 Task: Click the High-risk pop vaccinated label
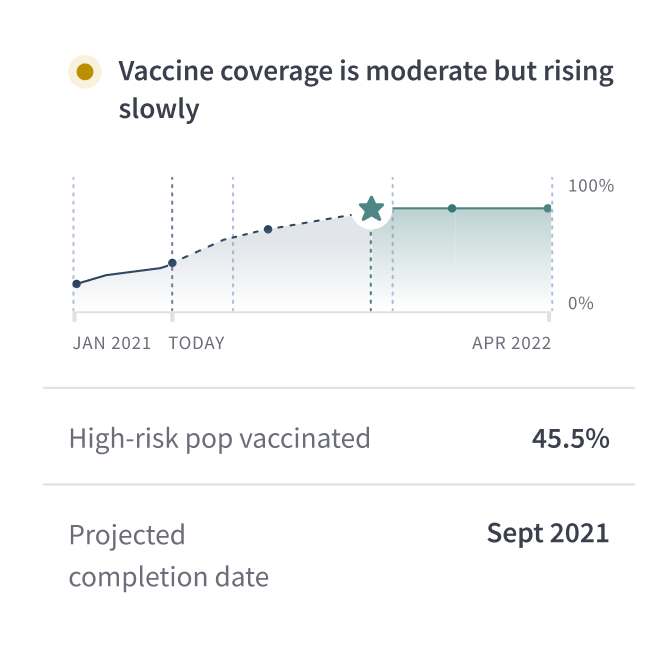point(219,438)
